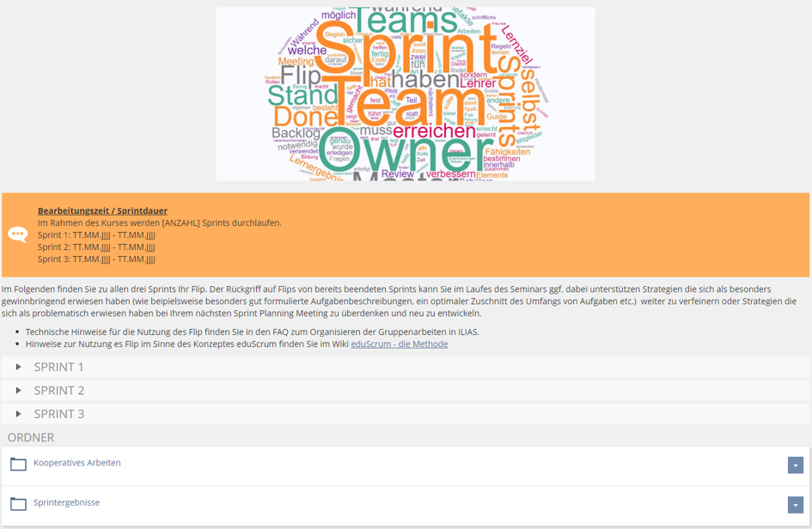
Task: Click the SPRINT 2 accordion title
Action: tap(59, 391)
